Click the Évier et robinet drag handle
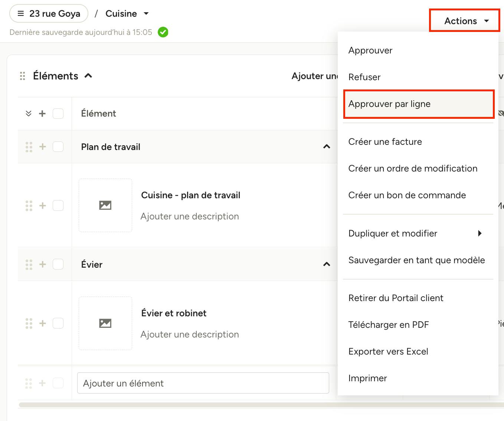Screen dimensions: 504x421 pos(29,323)
